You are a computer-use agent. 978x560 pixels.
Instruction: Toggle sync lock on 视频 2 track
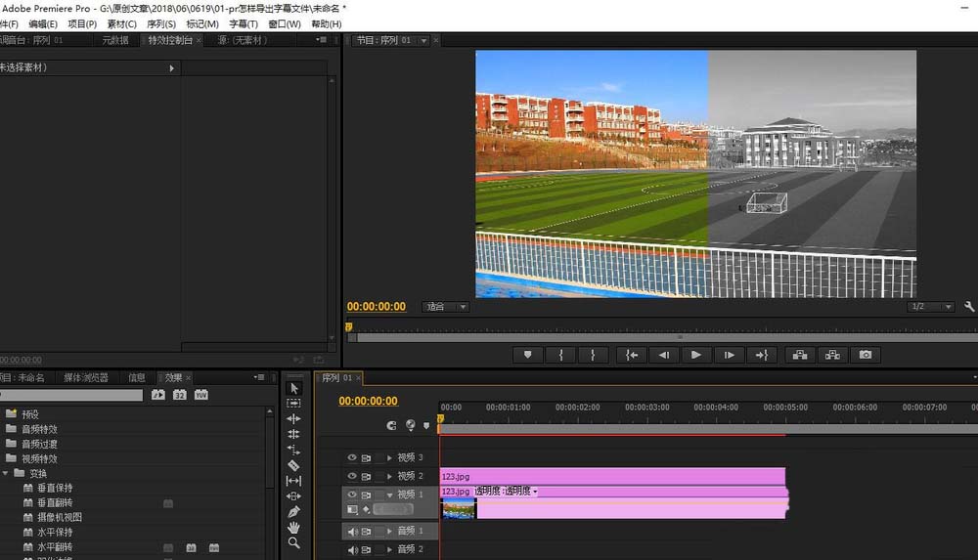click(366, 476)
